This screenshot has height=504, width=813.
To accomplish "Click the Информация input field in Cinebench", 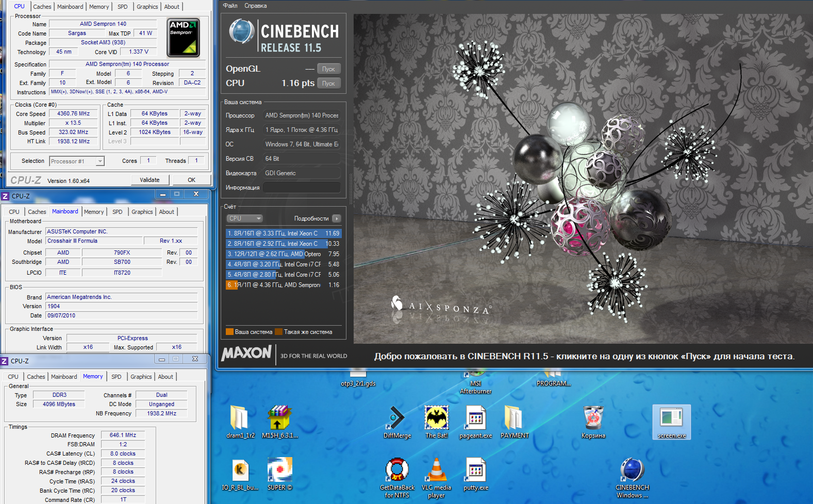I will [x=302, y=188].
